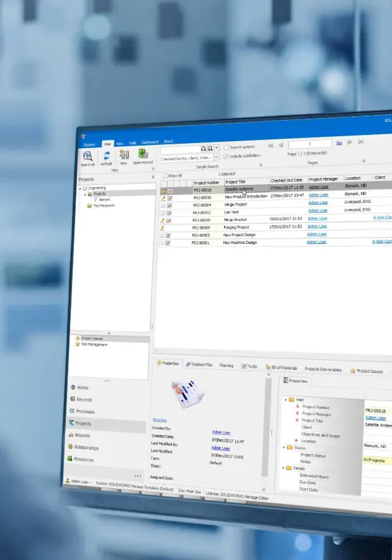Click the Resources icon in the navigation pane
The image size is (392, 560).
[x=70, y=458]
